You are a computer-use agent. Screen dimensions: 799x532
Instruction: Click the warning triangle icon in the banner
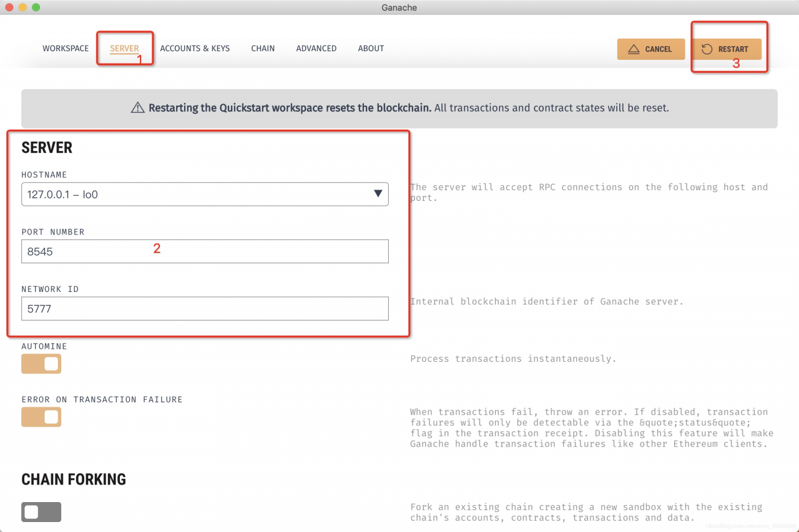pos(137,108)
